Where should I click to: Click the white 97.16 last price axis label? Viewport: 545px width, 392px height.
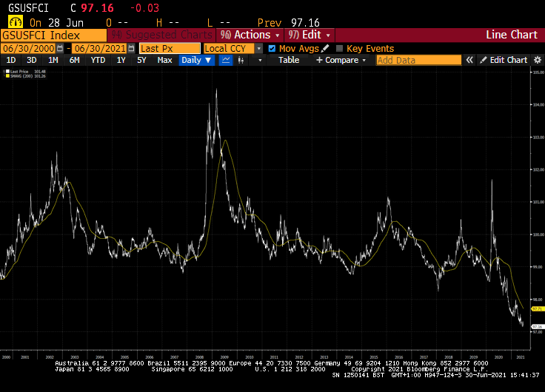pyautogui.click(x=538, y=327)
